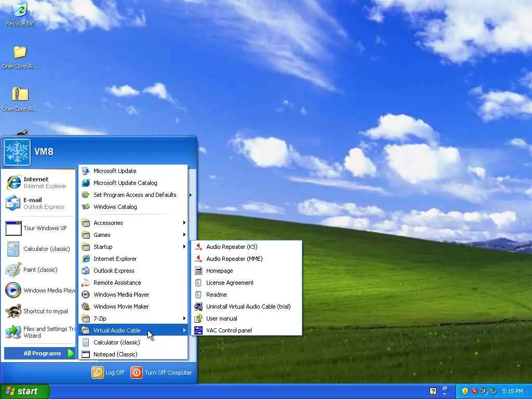Open the Readme file icon
Screen dimensions: 532x399
[198, 295]
